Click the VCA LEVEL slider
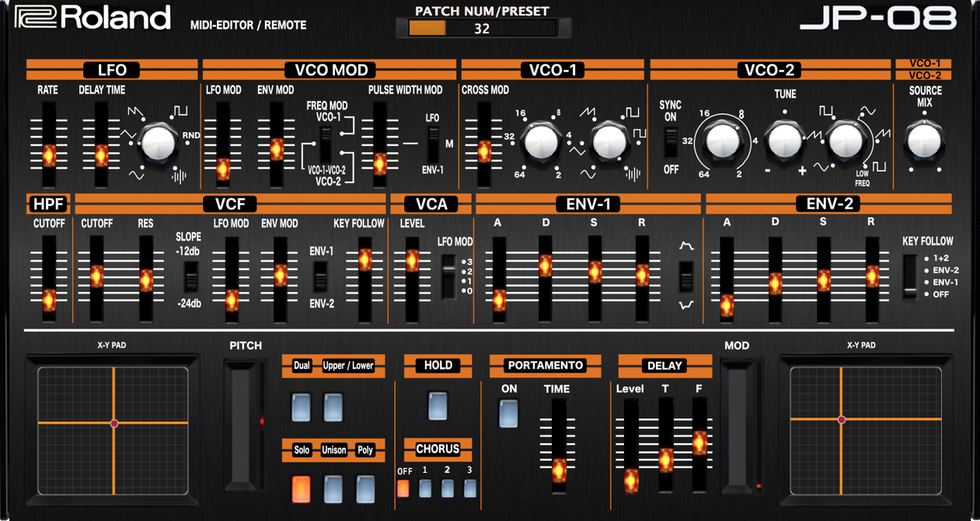 412,279
